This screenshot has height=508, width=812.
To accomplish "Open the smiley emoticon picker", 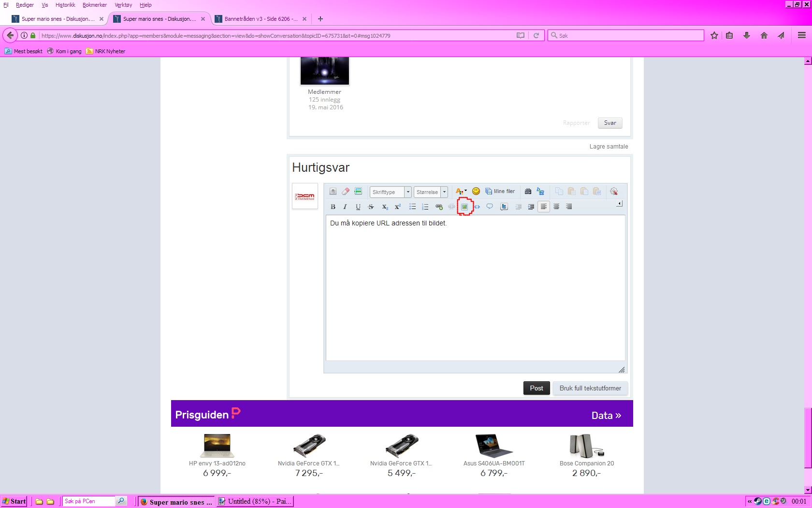I will tap(476, 191).
